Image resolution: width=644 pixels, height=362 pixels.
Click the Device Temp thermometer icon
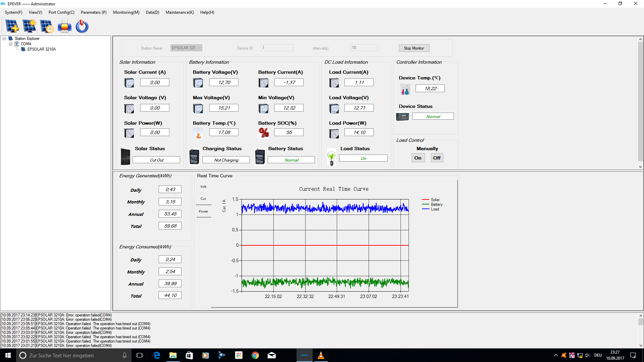(405, 89)
